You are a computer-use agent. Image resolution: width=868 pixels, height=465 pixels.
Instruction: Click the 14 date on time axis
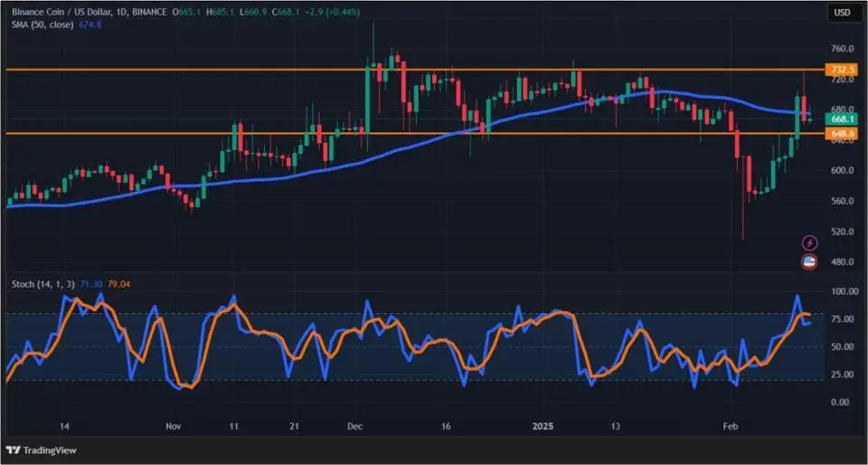(x=64, y=427)
